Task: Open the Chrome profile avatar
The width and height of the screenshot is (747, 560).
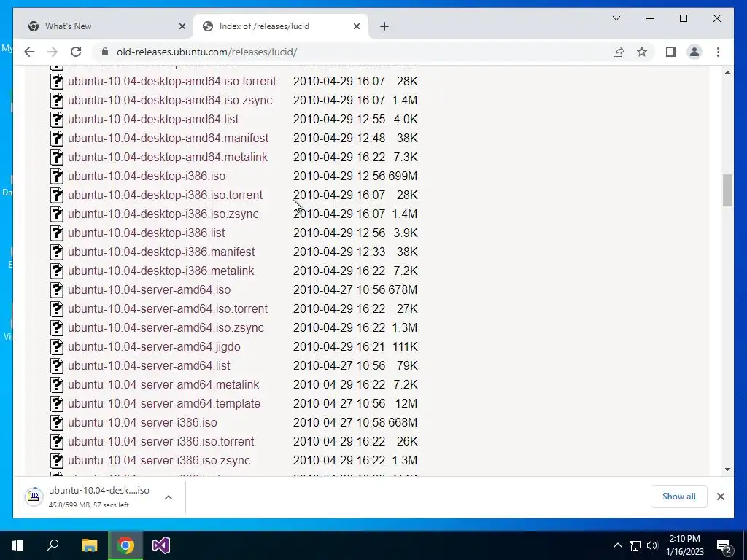Action: (694, 52)
